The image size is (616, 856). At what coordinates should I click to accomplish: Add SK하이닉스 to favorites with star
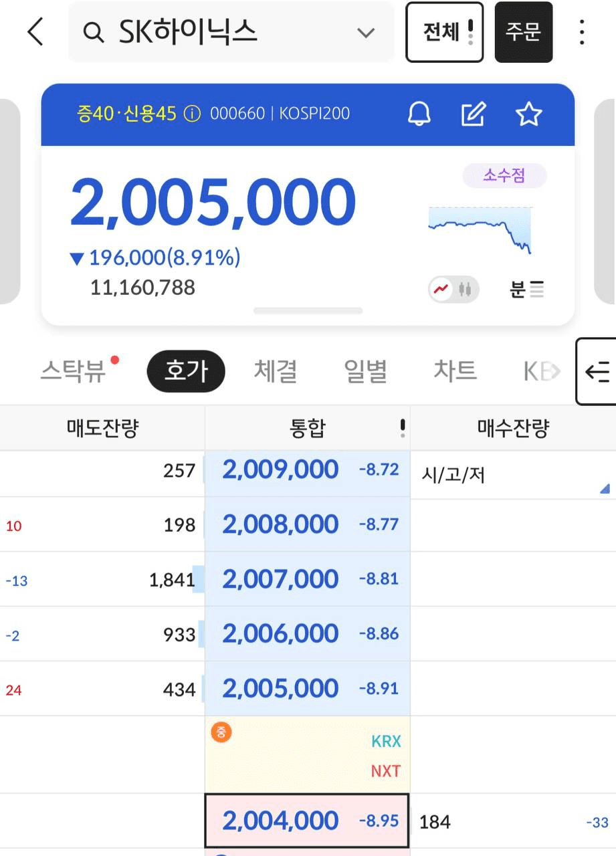[528, 114]
